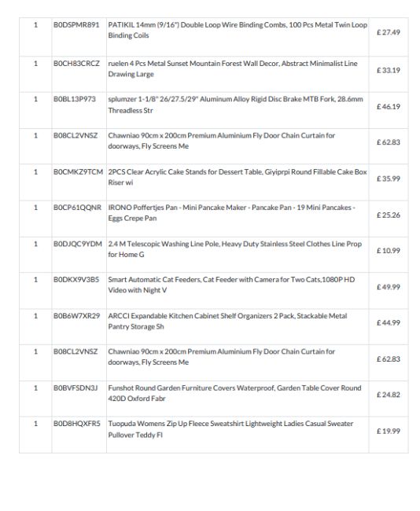Click ASIN B0CH83CRCZ
Image resolution: width=420 pixels, height=511 pixels.
click(x=76, y=64)
